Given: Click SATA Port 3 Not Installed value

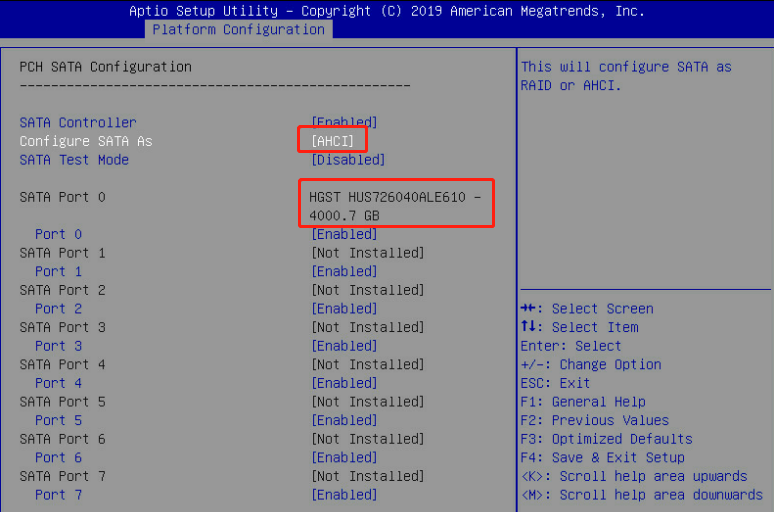Looking at the screenshot, I should click(x=368, y=327).
